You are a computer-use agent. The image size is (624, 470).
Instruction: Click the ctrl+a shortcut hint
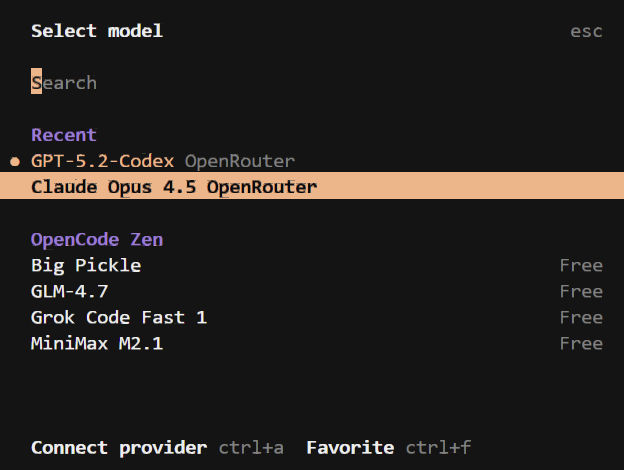point(251,447)
